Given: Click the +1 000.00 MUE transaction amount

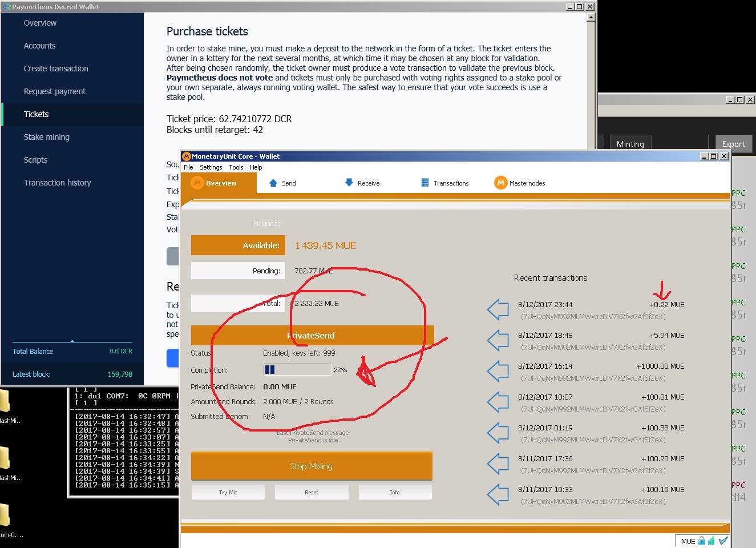Looking at the screenshot, I should pos(660,366).
